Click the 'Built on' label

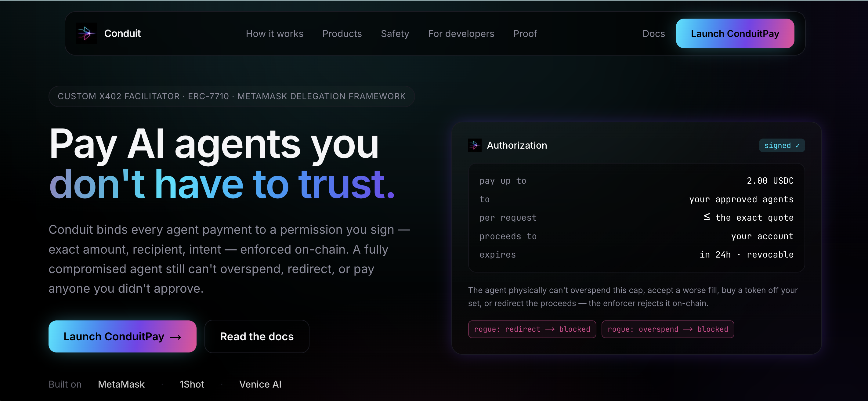click(x=65, y=384)
